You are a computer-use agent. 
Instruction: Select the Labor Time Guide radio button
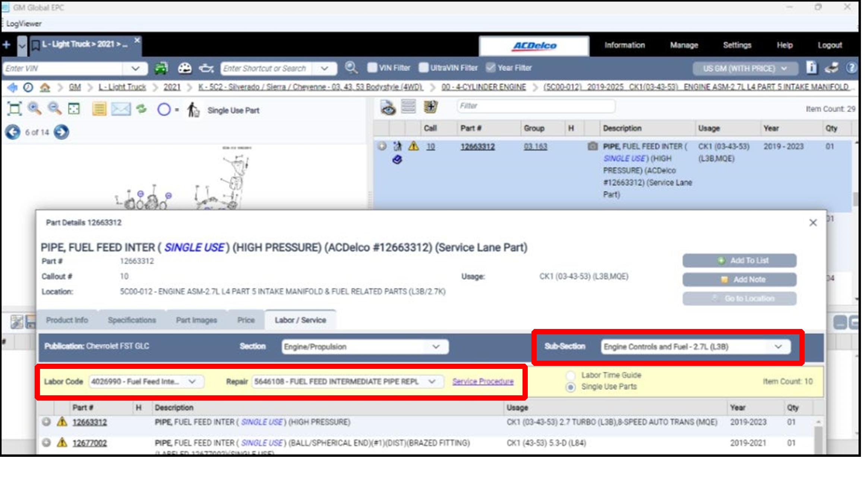click(x=570, y=375)
